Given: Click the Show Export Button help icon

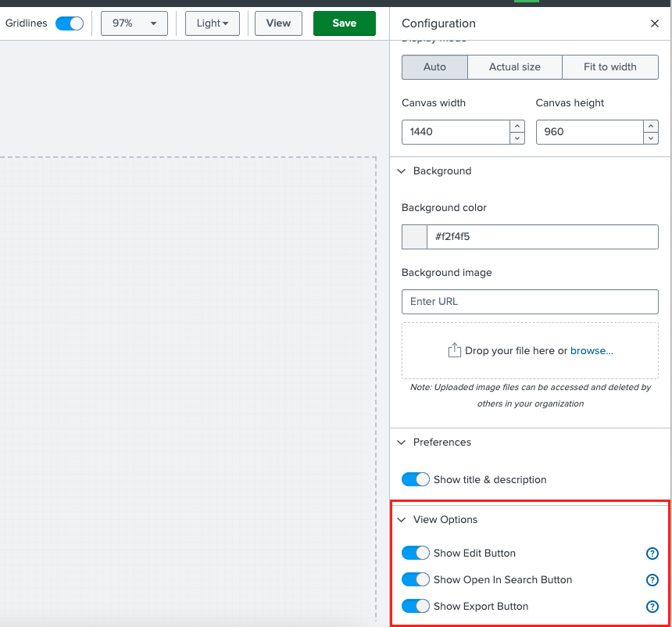Looking at the screenshot, I should (652, 607).
